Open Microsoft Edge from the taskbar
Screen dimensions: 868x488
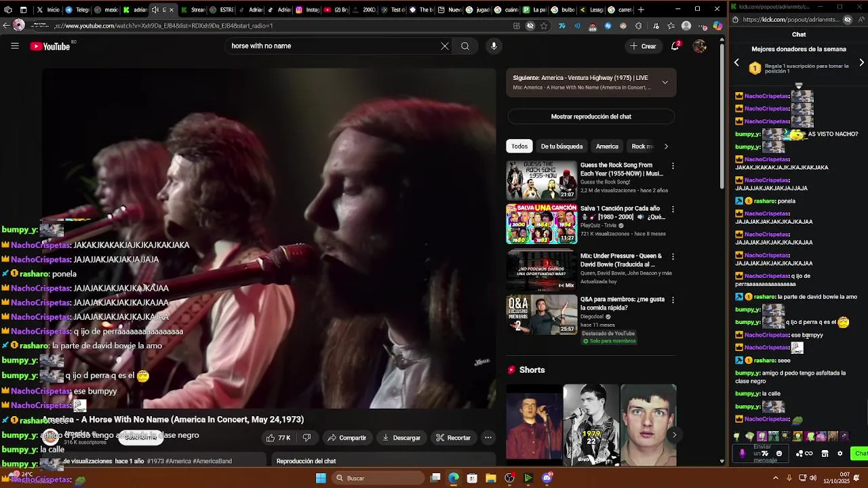454,479
